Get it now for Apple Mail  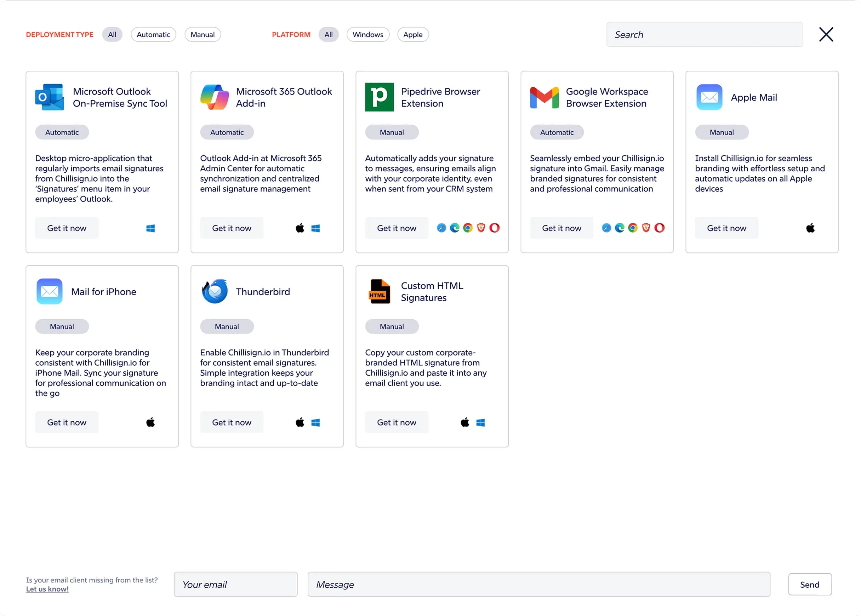pyautogui.click(x=727, y=228)
